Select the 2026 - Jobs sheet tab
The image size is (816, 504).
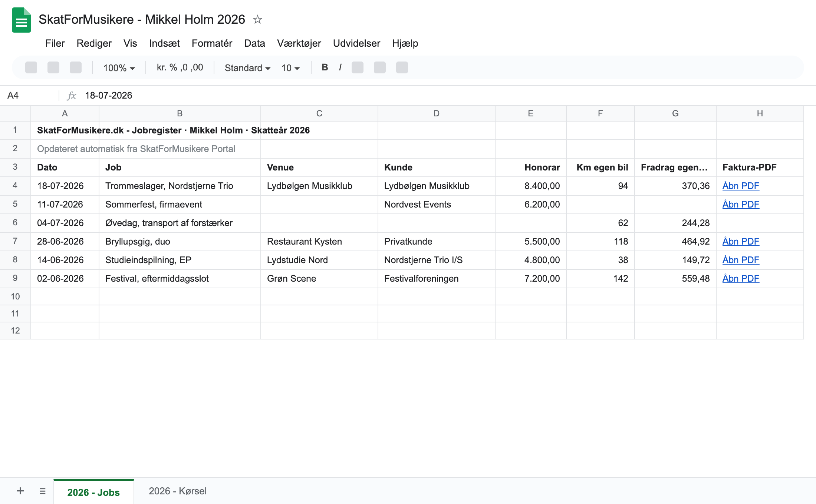[93, 492]
